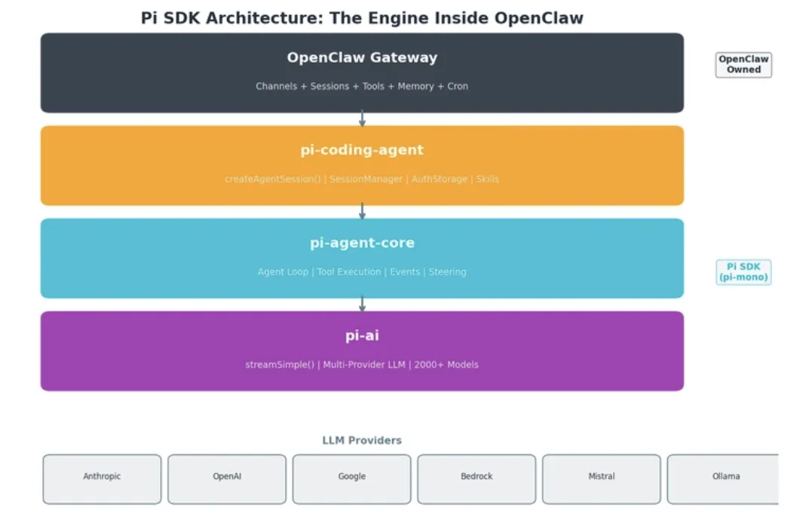Click the pi-coding-agent layer title
The width and height of the screenshot is (812, 519).
point(362,150)
